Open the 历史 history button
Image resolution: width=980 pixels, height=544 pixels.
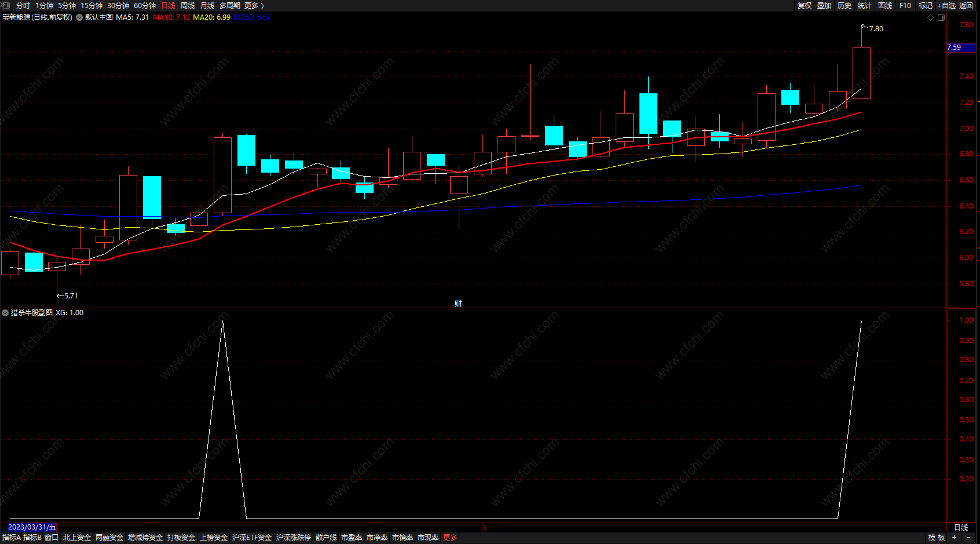(x=844, y=6)
